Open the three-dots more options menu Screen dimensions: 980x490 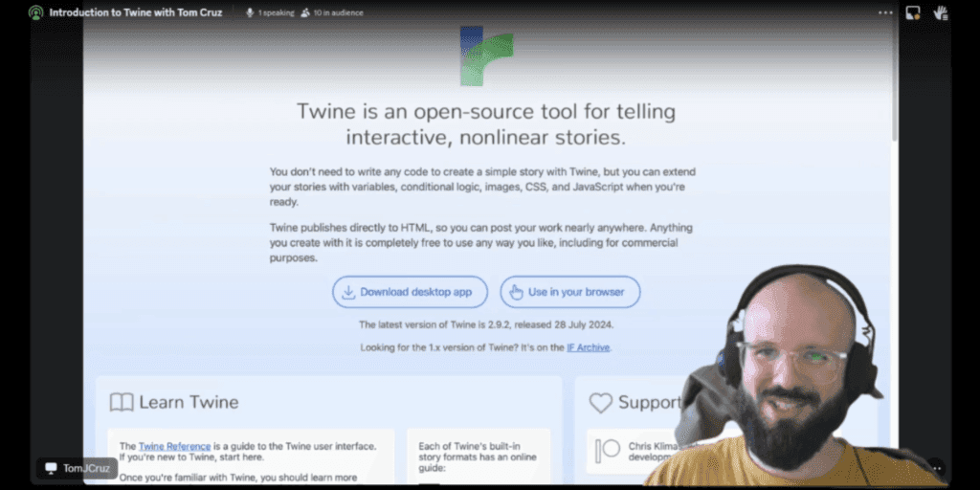pos(885,12)
